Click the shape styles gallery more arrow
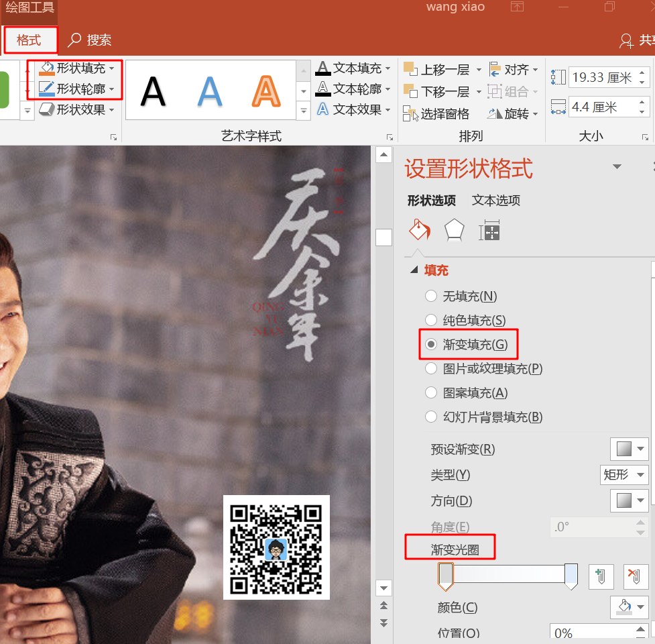This screenshot has height=644, width=655. [27, 111]
